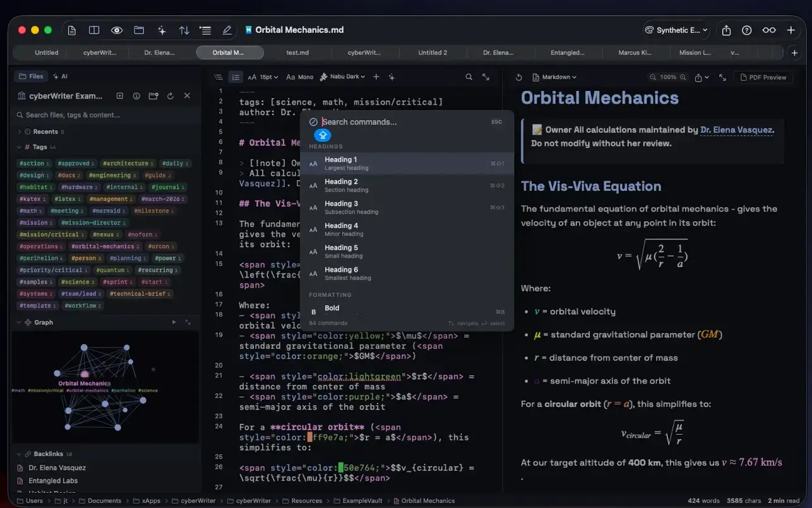
Task: Click the PDF Preview button
Action: tap(763, 77)
